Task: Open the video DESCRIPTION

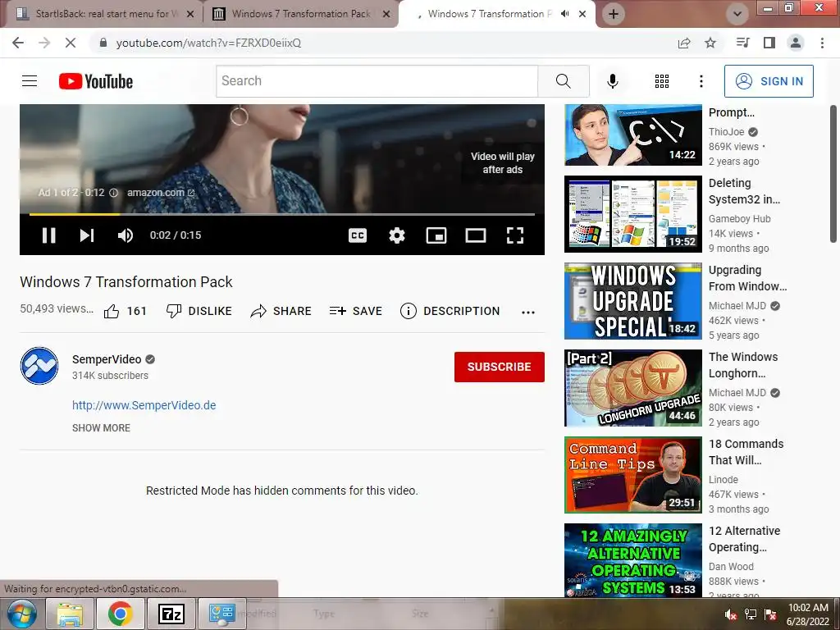Action: coord(450,311)
